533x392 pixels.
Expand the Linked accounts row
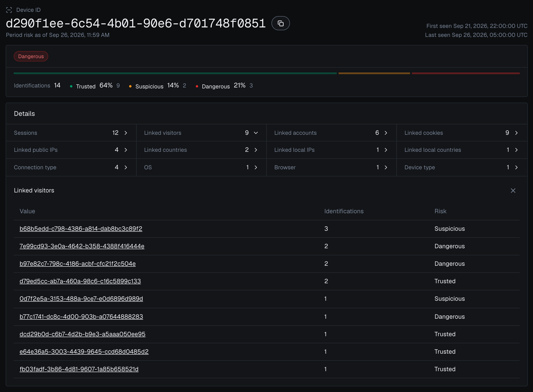pyautogui.click(x=331, y=133)
